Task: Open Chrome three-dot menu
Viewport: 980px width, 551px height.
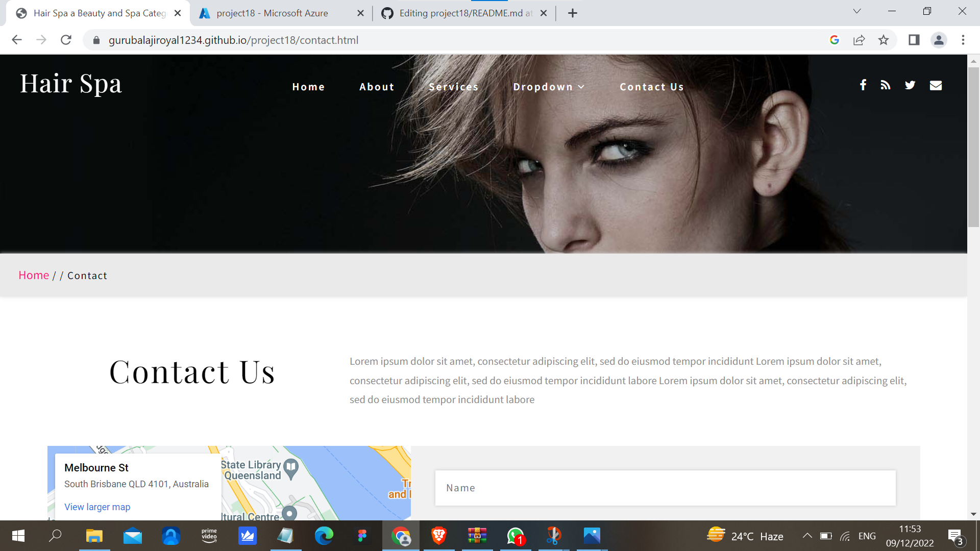Action: point(963,40)
